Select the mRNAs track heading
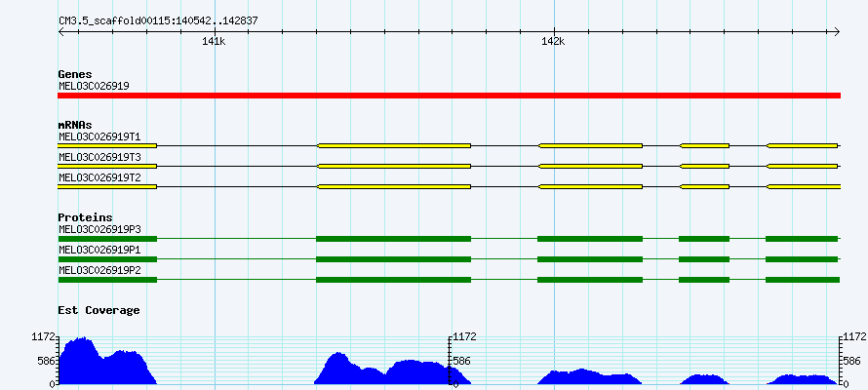The width and height of the screenshot is (868, 390). 75,125
